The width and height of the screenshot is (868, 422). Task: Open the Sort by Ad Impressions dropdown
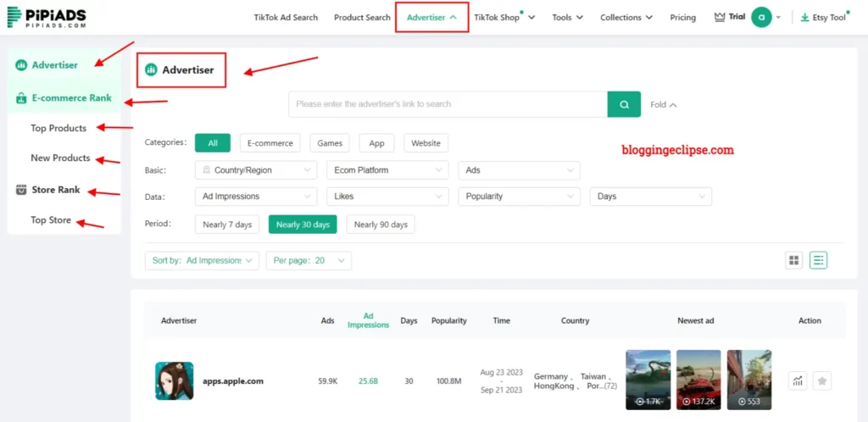coord(202,260)
